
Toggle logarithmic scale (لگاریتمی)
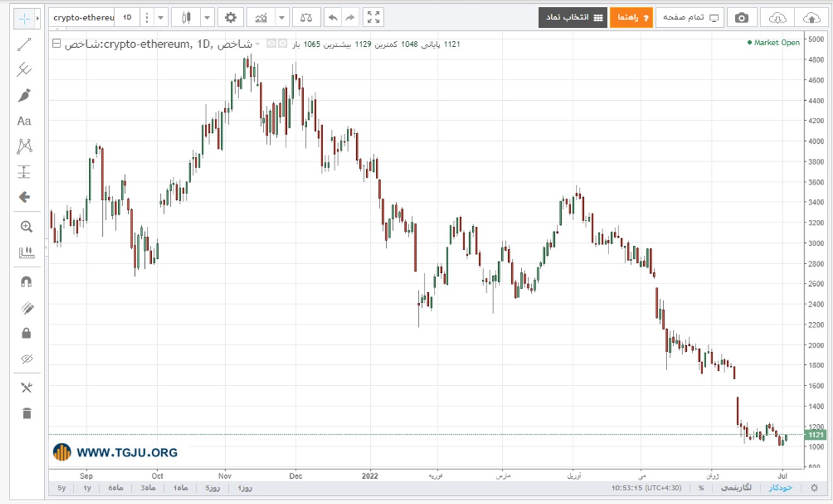[736, 488]
